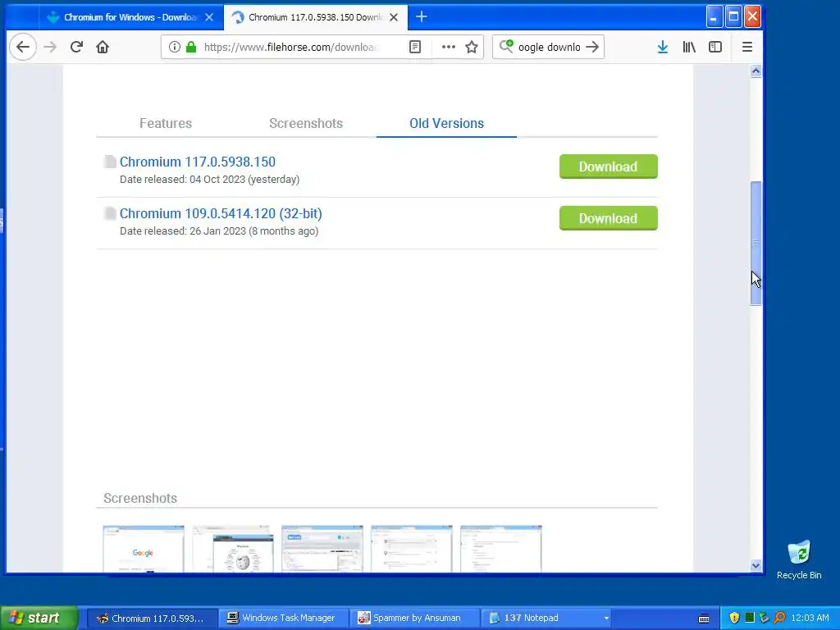The image size is (840, 630).
Task: Open the fourth screenshot thumbnail
Action: pyautogui.click(x=412, y=549)
